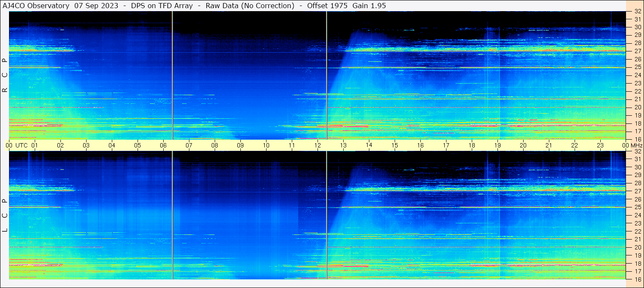Viewport: 644px width, 288px height.
Task: Click the 'Gain 1.95' value
Action: point(369,6)
